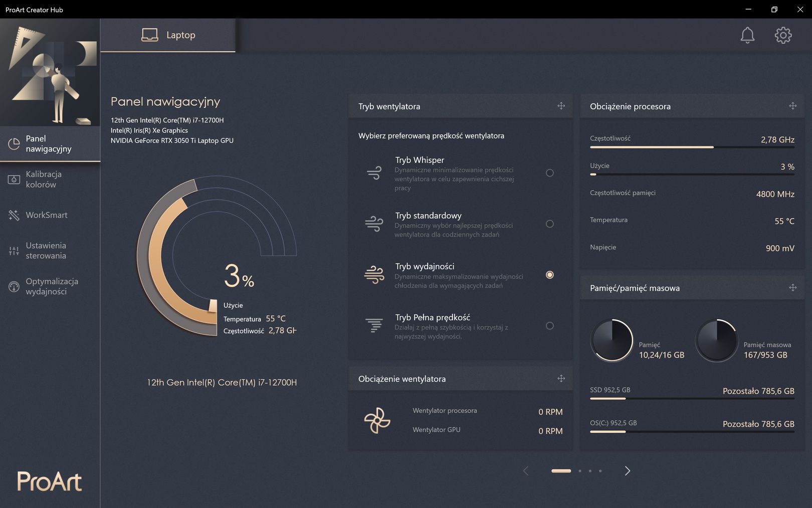Viewport: 812px width, 508px height.
Task: Click the NVIDIA GeForce RTX 3050 Ti text
Action: click(x=172, y=140)
